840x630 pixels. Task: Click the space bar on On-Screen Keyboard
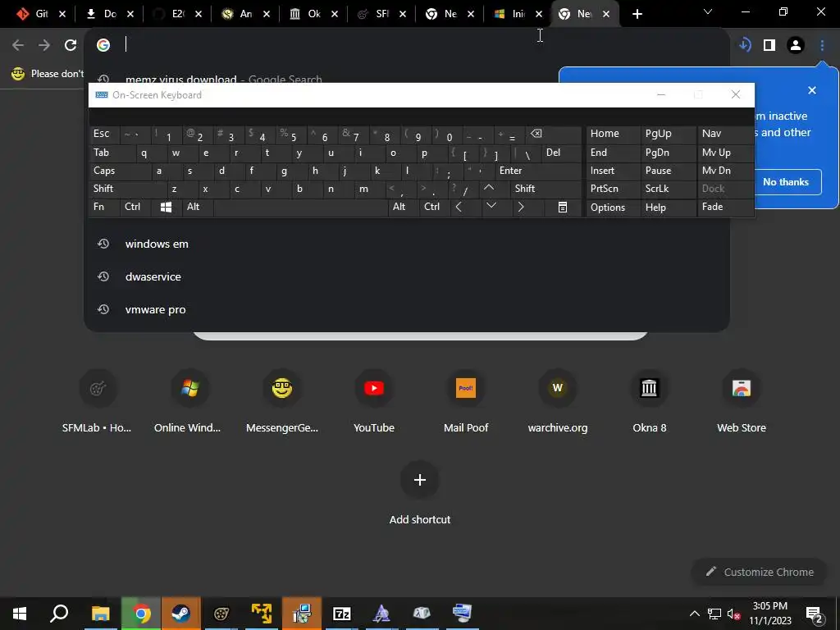(x=300, y=208)
